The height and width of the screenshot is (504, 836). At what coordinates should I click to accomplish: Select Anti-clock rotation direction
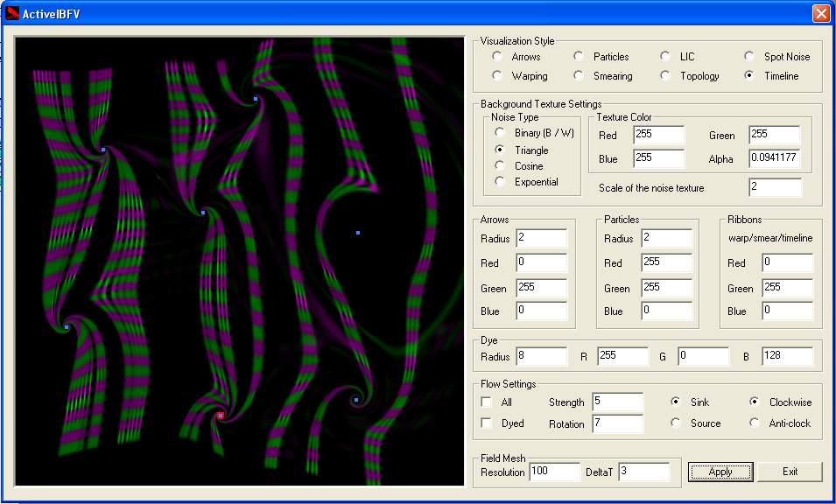(x=755, y=423)
